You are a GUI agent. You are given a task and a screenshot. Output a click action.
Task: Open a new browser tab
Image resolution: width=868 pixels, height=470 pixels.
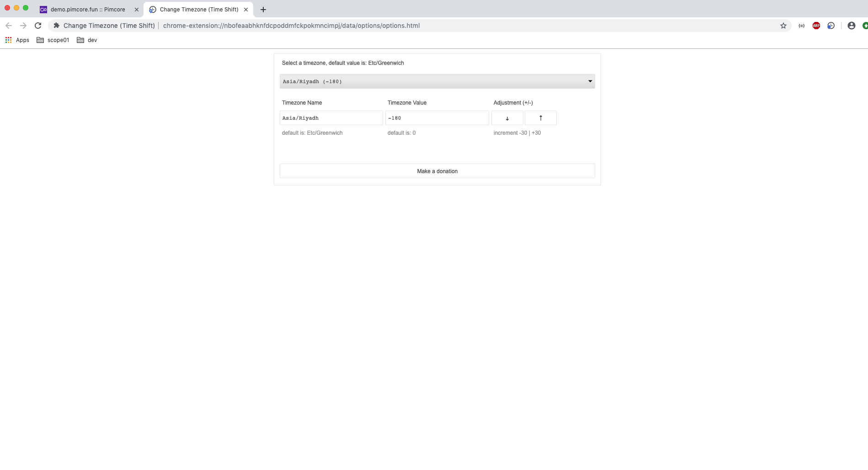coord(263,10)
